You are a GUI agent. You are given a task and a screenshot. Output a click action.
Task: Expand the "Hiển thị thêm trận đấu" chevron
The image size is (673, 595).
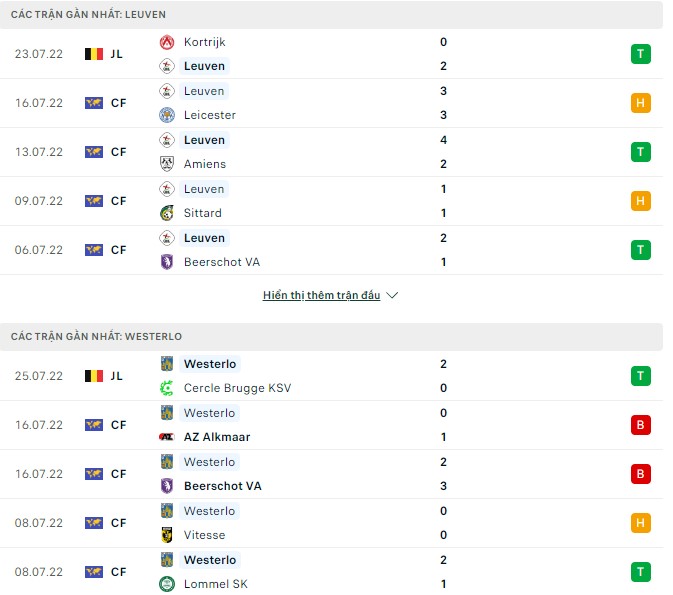[392, 296]
